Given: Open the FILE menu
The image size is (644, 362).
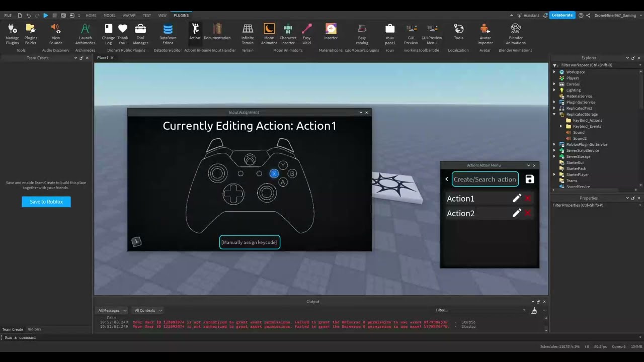Looking at the screenshot, I should click(x=8, y=16).
